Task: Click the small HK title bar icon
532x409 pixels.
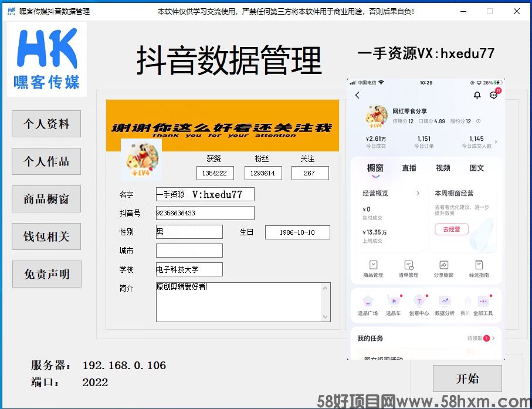Action: pyautogui.click(x=11, y=11)
